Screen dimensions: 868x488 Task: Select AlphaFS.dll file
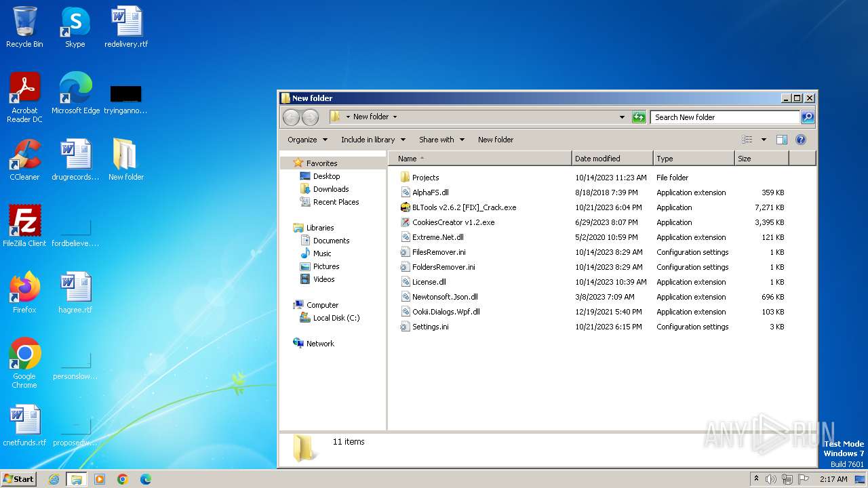pyautogui.click(x=430, y=192)
